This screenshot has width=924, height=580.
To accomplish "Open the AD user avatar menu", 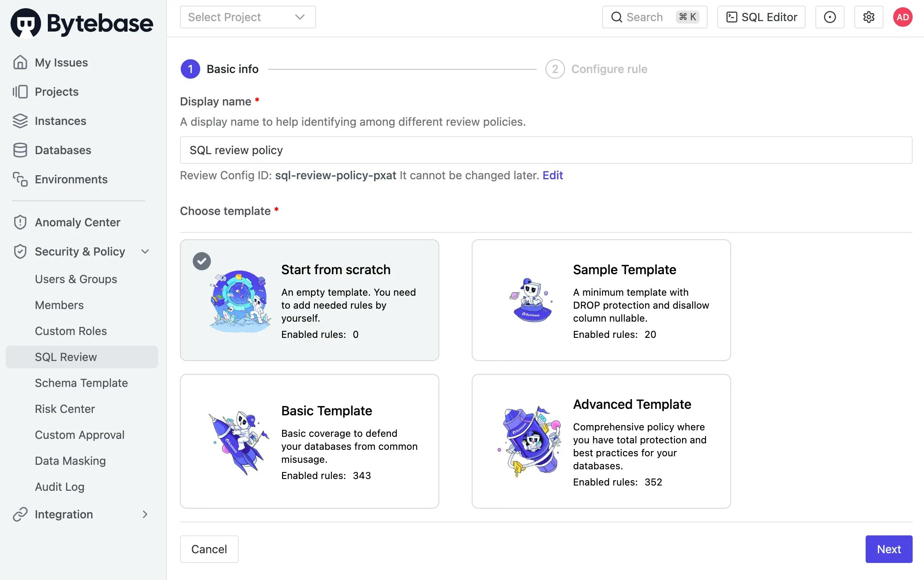I will [903, 17].
